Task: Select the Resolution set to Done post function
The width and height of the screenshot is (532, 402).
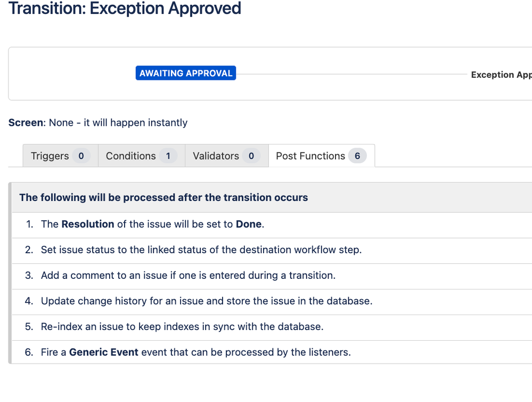Action: pos(152,224)
